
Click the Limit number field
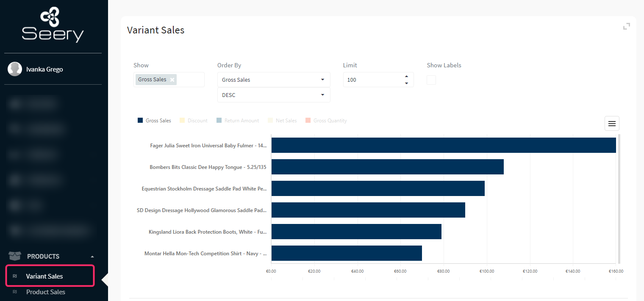(x=378, y=80)
